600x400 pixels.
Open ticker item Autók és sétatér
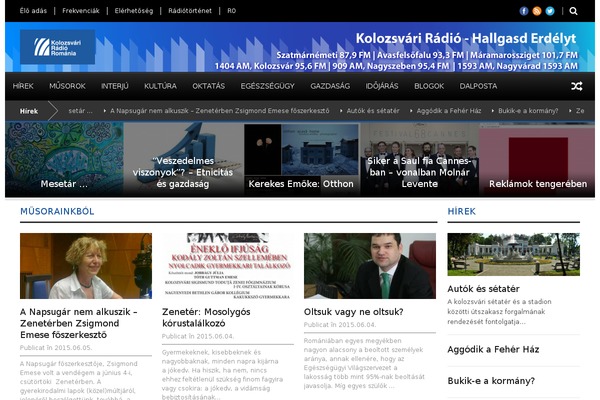[373, 111]
